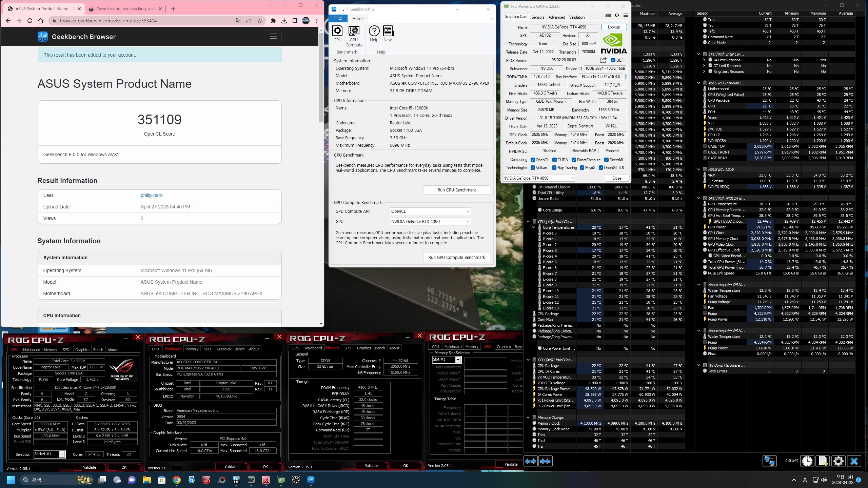Toggle the OpenGL 4.6 checkbox in GPU-Z
This screenshot has height=488, width=868.
tap(601, 168)
